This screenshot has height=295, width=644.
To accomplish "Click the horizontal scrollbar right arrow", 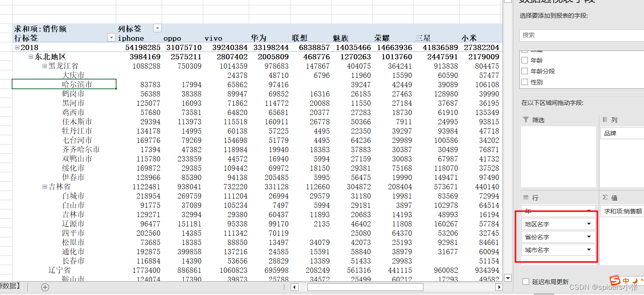I will (x=499, y=287).
